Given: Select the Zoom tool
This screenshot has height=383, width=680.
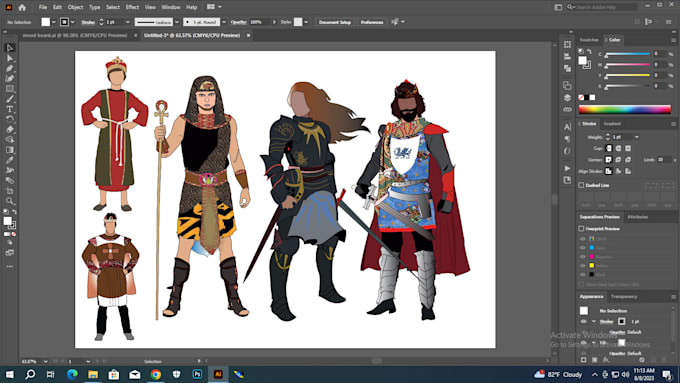Looking at the screenshot, I should [x=10, y=201].
